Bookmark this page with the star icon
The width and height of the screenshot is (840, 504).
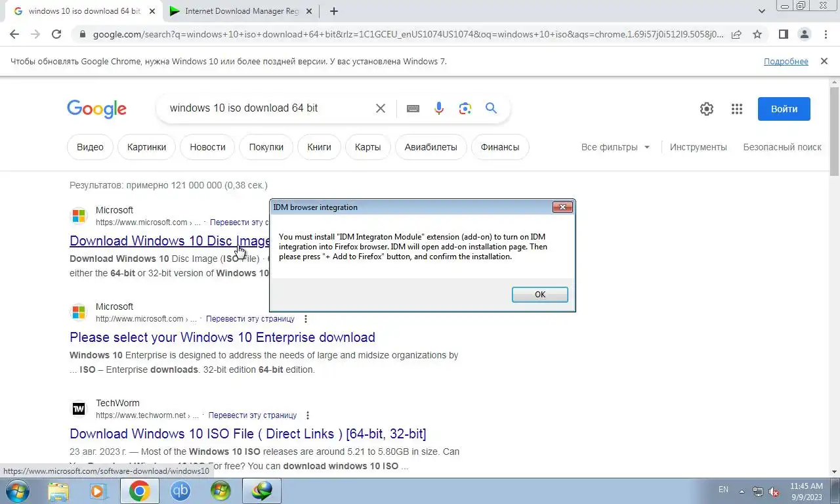tap(757, 34)
